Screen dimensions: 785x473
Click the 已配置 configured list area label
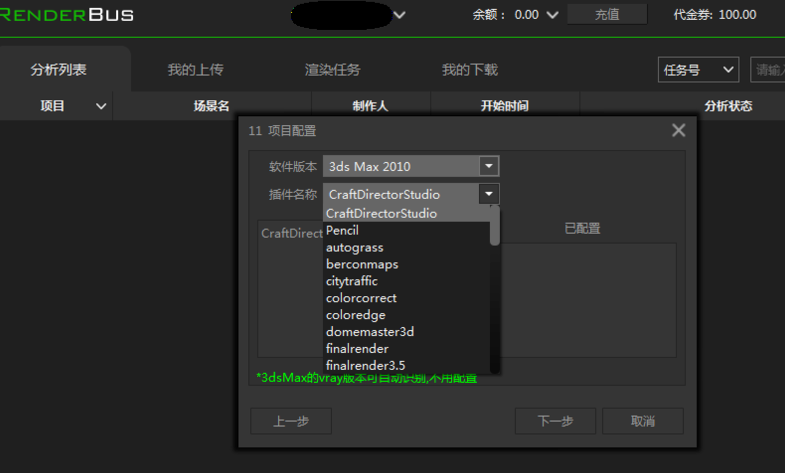pos(582,229)
